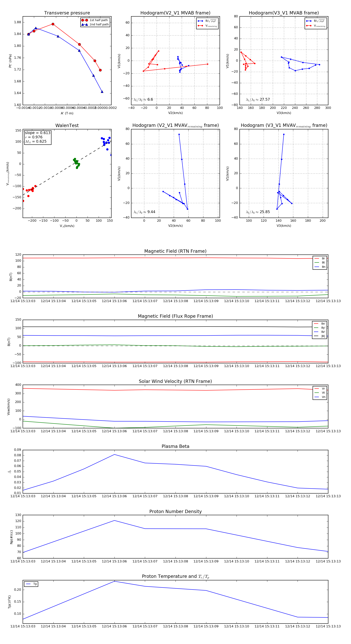351x644 pixels.
Task: Click the B/√μ0ρ entry in V3_V1 MVAB legend
Action: 316,21
